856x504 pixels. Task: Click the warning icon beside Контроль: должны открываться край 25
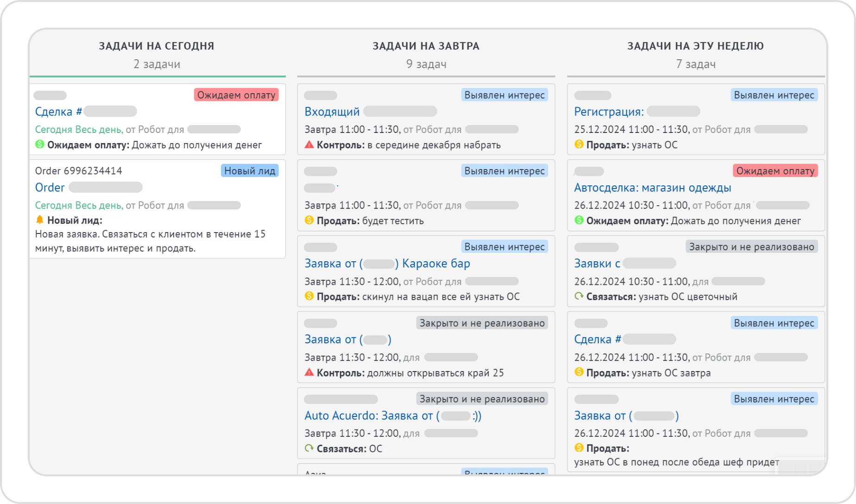(309, 372)
